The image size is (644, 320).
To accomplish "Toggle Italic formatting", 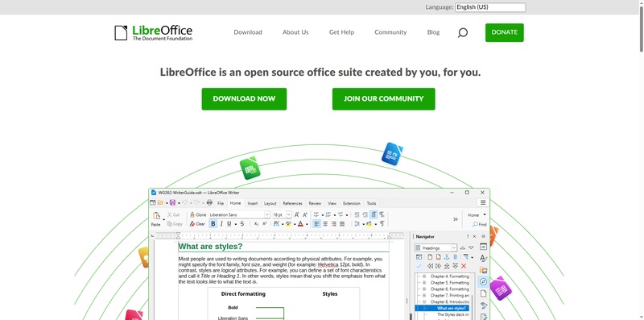I will click(221, 224).
